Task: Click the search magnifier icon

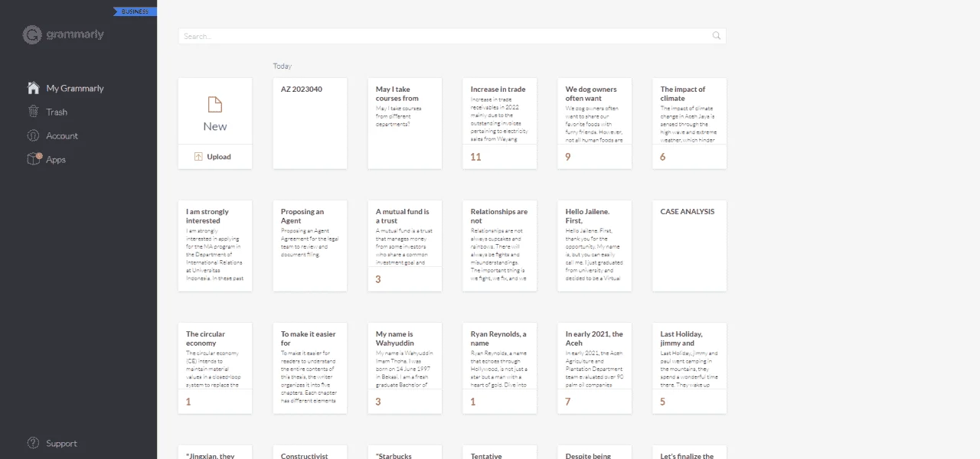Action: click(x=717, y=36)
